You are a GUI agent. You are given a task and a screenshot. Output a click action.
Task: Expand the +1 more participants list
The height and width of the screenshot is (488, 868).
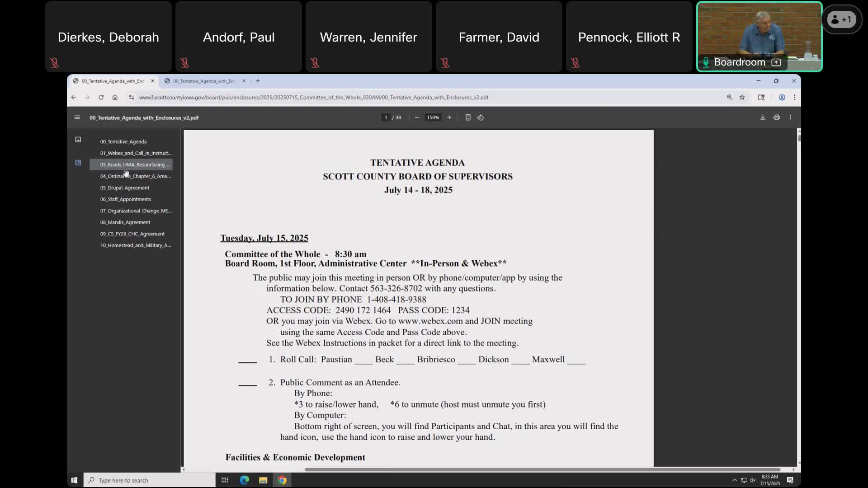pyautogui.click(x=841, y=19)
